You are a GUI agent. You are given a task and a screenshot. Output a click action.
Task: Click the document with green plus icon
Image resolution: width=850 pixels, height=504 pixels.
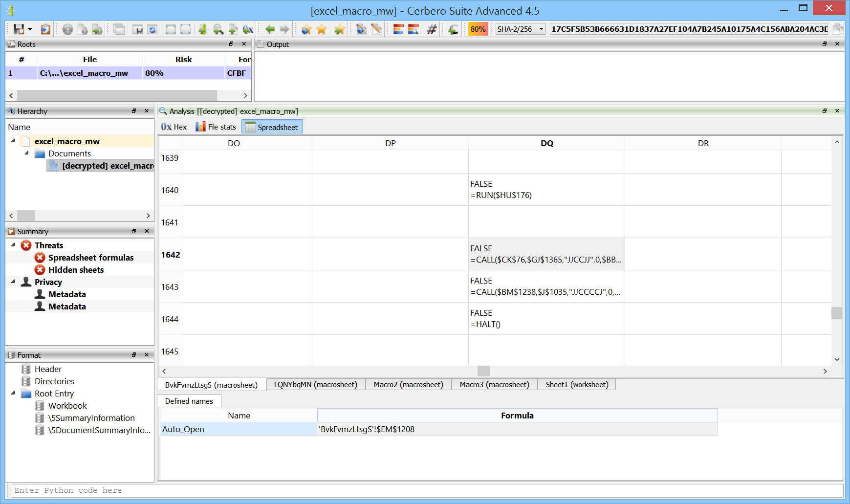[97, 29]
